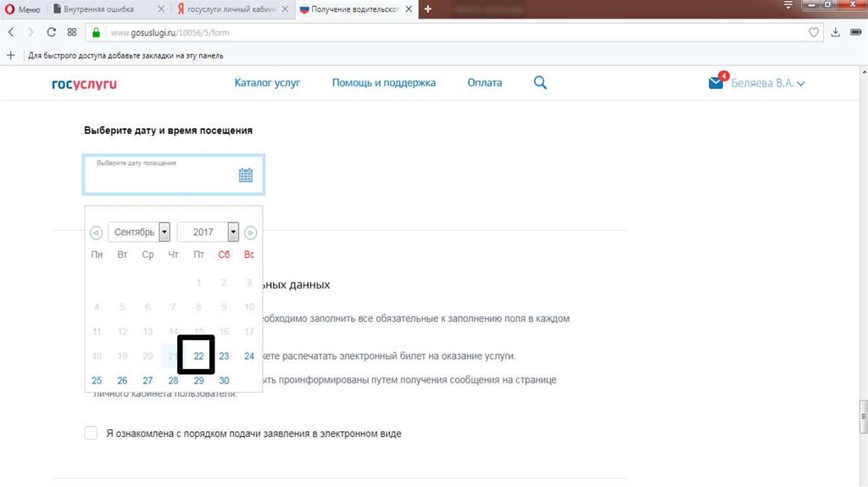This screenshot has width=868, height=487.
Task: Open the browser downloads icon
Action: coord(836,32)
